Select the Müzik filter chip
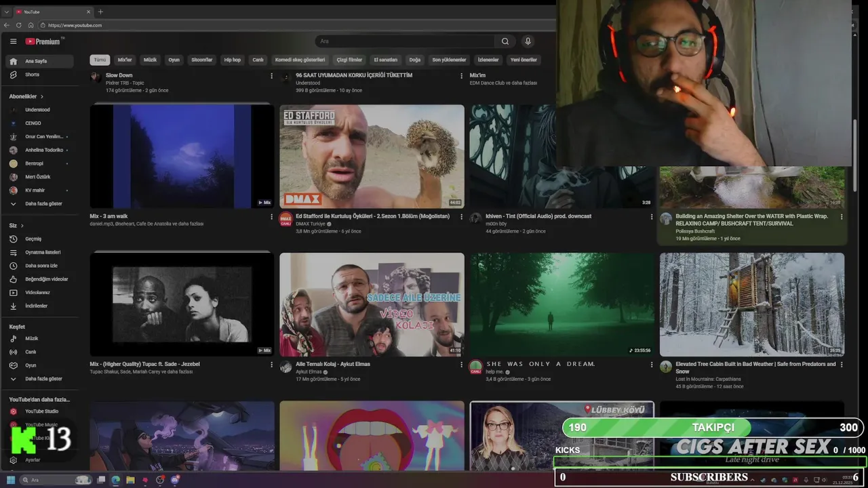Viewport: 868px width, 488px height. point(150,60)
